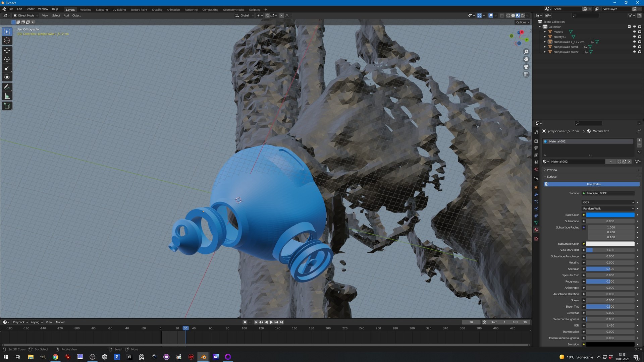Open the viewport Options button
This screenshot has width=644, height=362.
(x=522, y=22)
